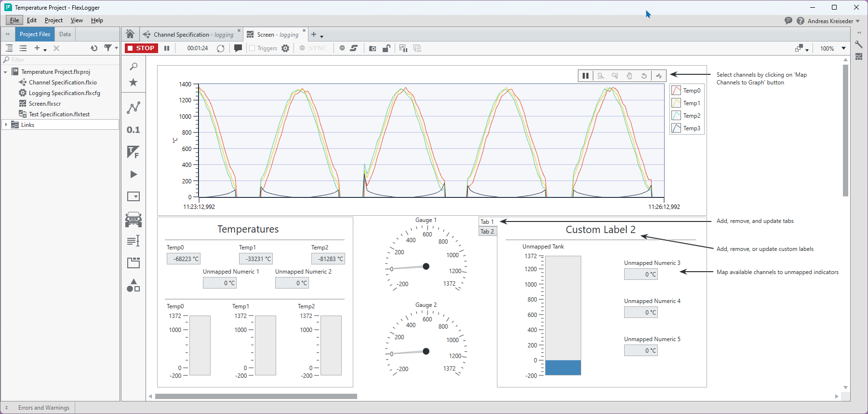Click the collapse-all list icon
The image size is (868, 414).
(23, 48)
